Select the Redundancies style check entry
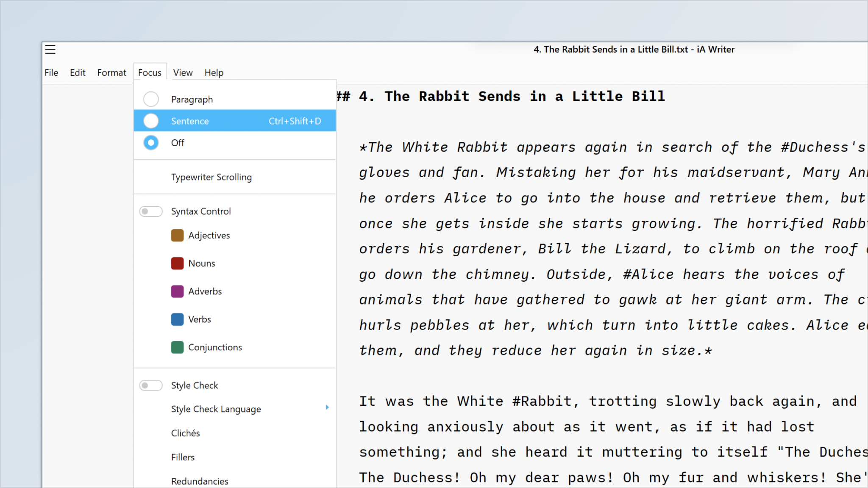 pos(200,481)
